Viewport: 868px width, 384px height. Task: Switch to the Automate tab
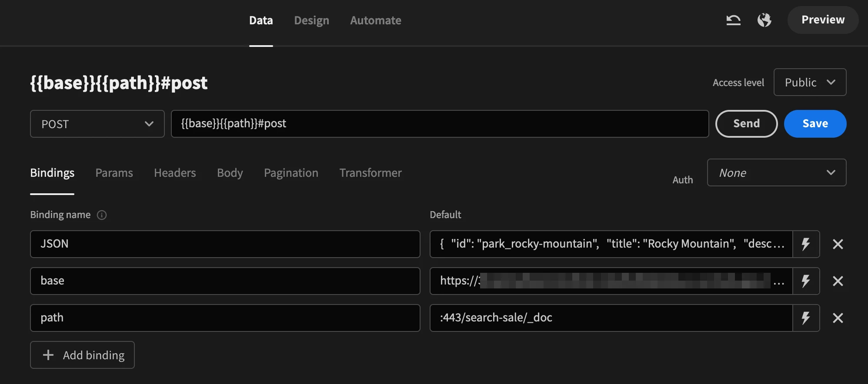click(376, 20)
